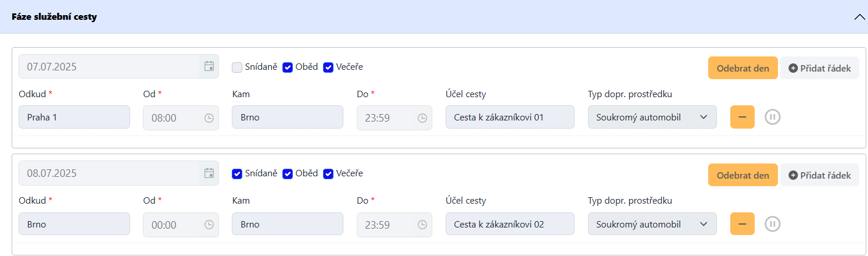This screenshot has width=868, height=256.
Task: Click clock icon in first 23:59 field
Action: pos(422,118)
